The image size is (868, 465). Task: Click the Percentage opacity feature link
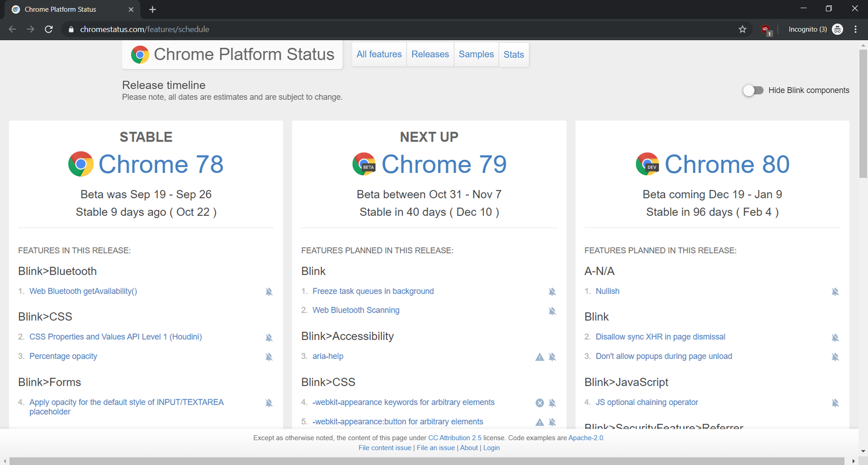point(63,356)
